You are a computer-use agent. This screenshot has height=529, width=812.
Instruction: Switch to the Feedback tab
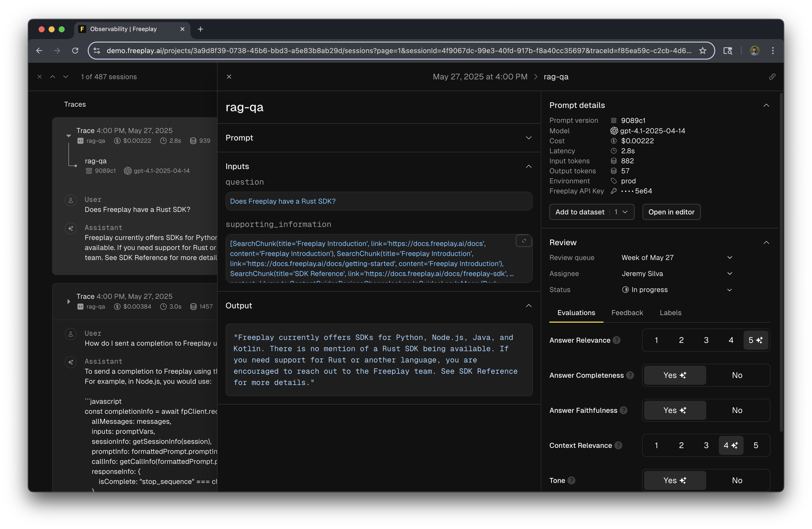[x=627, y=313]
